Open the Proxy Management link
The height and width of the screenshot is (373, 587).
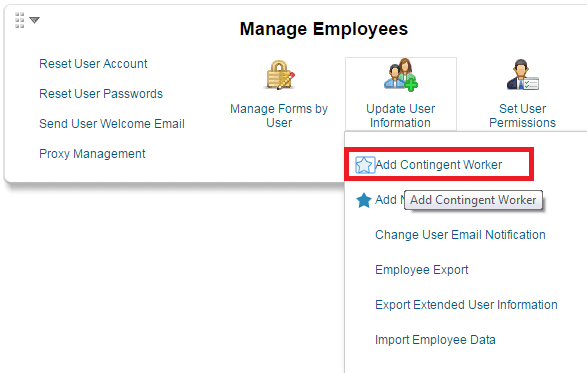pyautogui.click(x=92, y=154)
